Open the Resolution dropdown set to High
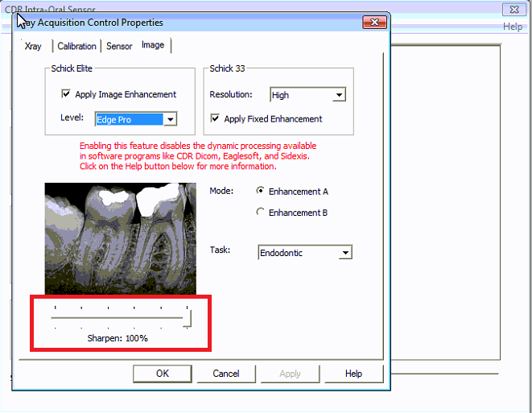This screenshot has height=413, width=532. coord(339,95)
